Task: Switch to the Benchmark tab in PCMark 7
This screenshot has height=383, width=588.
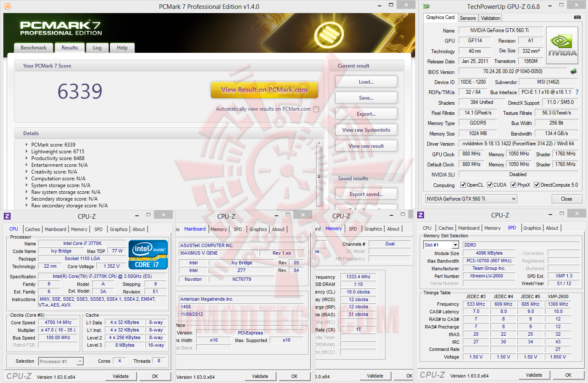Action: [33, 48]
